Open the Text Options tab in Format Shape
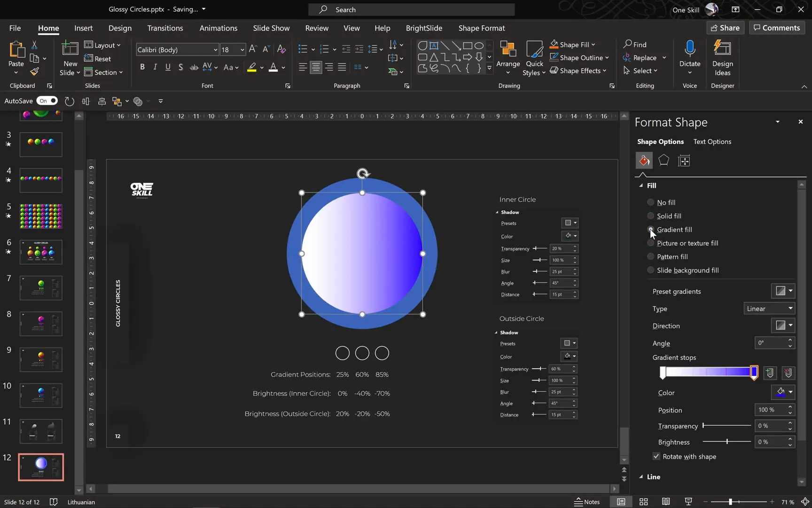Viewport: 812px width, 508px height. coord(712,142)
